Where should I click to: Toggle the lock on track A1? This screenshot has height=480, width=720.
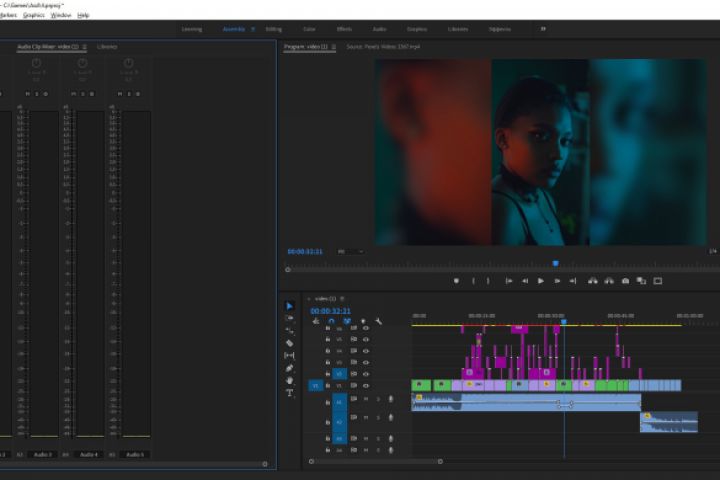pos(328,402)
